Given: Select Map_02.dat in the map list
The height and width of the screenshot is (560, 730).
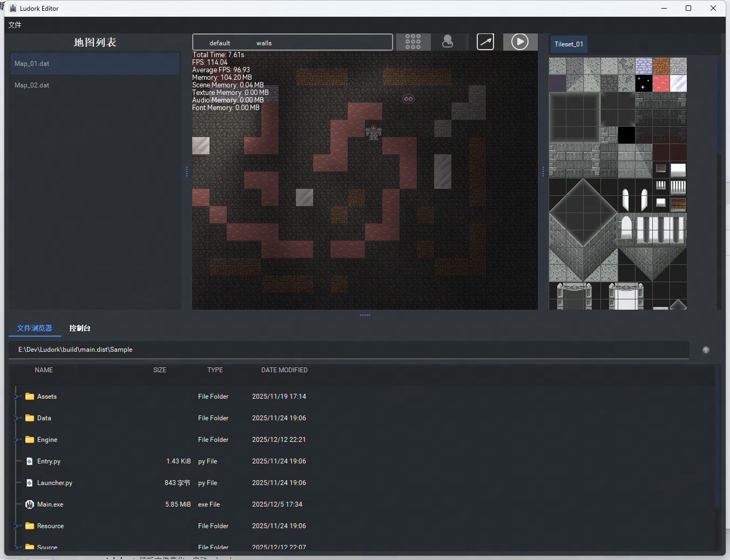Looking at the screenshot, I should (32, 85).
